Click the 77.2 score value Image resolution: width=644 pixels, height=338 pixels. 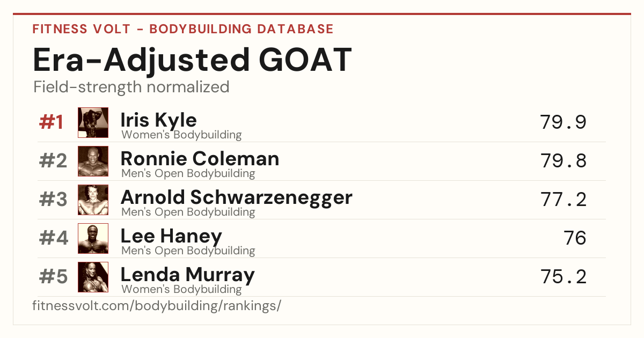coord(563,200)
